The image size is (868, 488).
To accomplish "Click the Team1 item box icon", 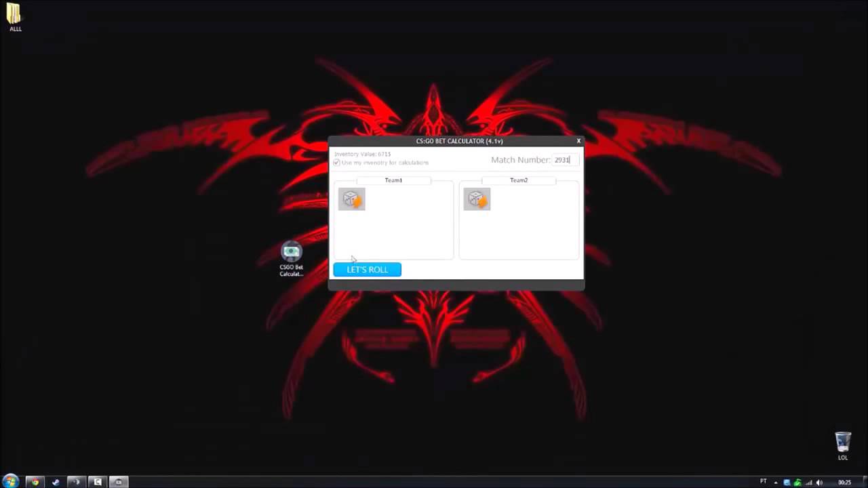I will [351, 199].
